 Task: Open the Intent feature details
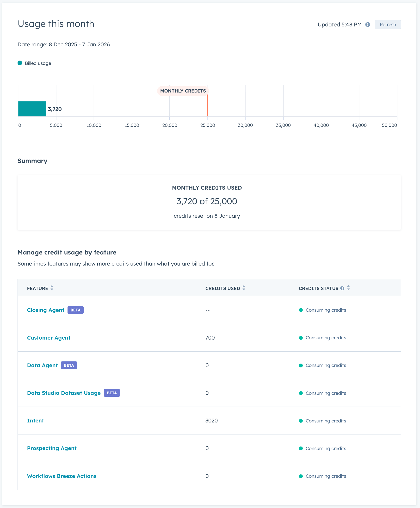35,421
